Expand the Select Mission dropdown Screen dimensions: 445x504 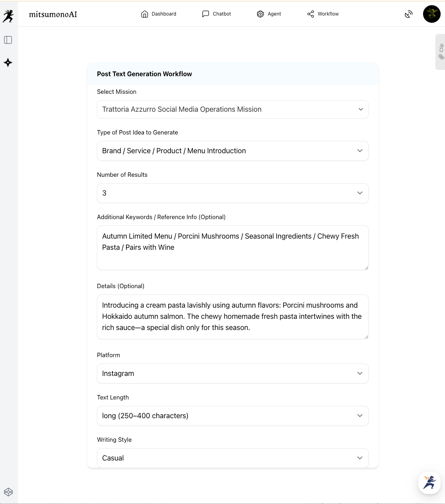pos(232,109)
